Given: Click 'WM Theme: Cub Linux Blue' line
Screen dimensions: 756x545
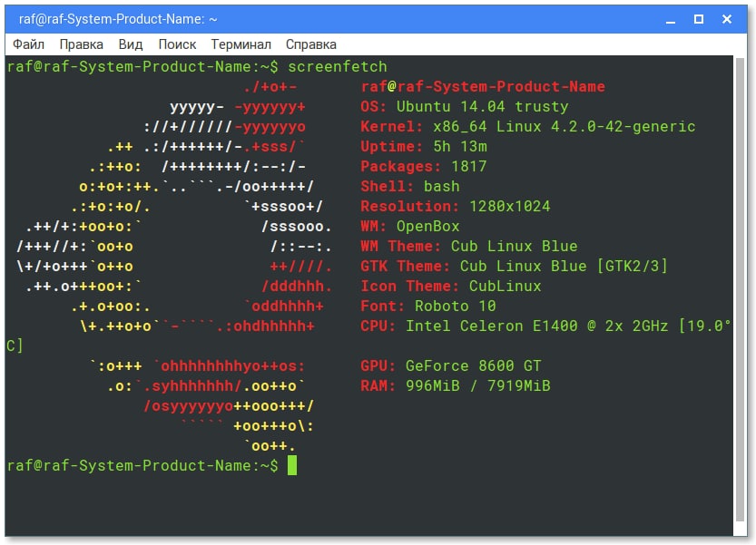Looking at the screenshot, I should tap(468, 247).
